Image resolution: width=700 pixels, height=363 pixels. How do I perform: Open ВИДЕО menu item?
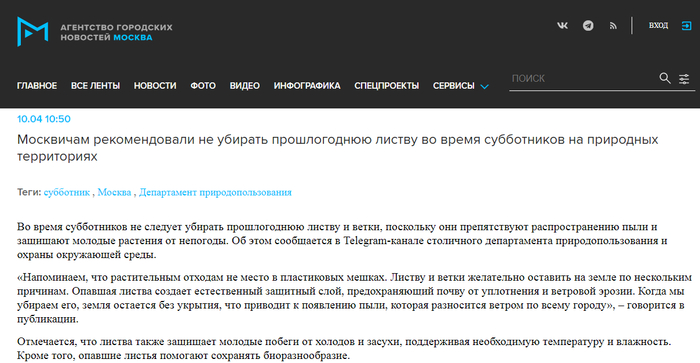click(245, 86)
